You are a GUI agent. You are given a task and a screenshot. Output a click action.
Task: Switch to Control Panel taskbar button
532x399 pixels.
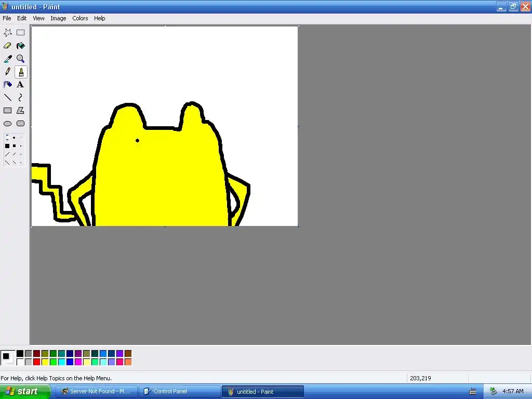tap(179, 392)
